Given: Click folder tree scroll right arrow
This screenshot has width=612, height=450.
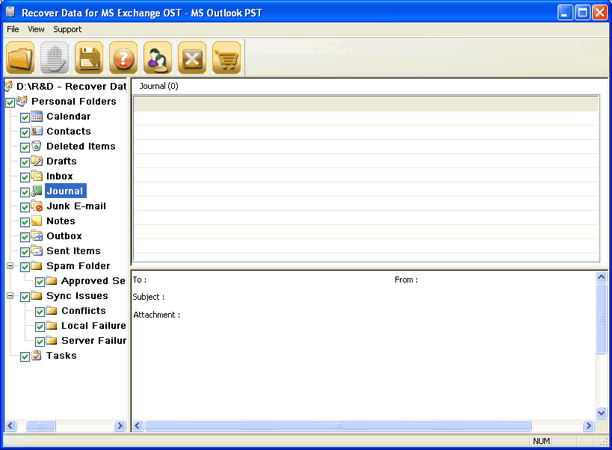Looking at the screenshot, I should (120, 425).
